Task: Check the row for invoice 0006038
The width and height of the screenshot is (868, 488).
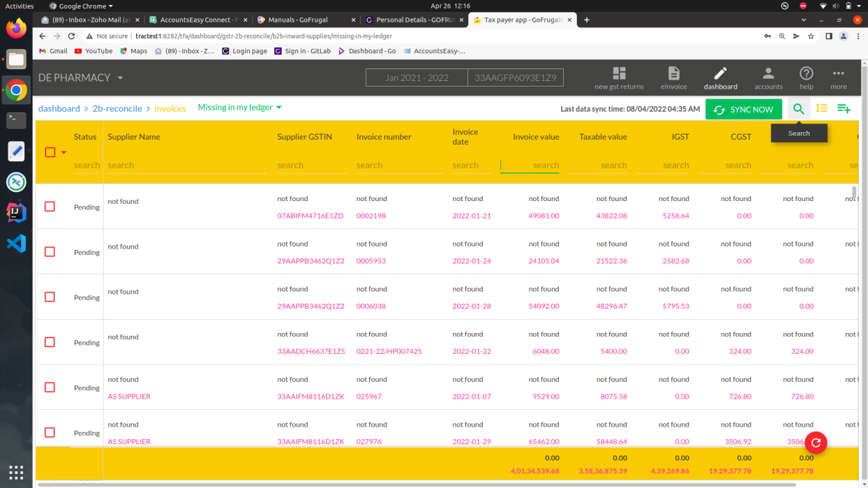Action: (50, 297)
